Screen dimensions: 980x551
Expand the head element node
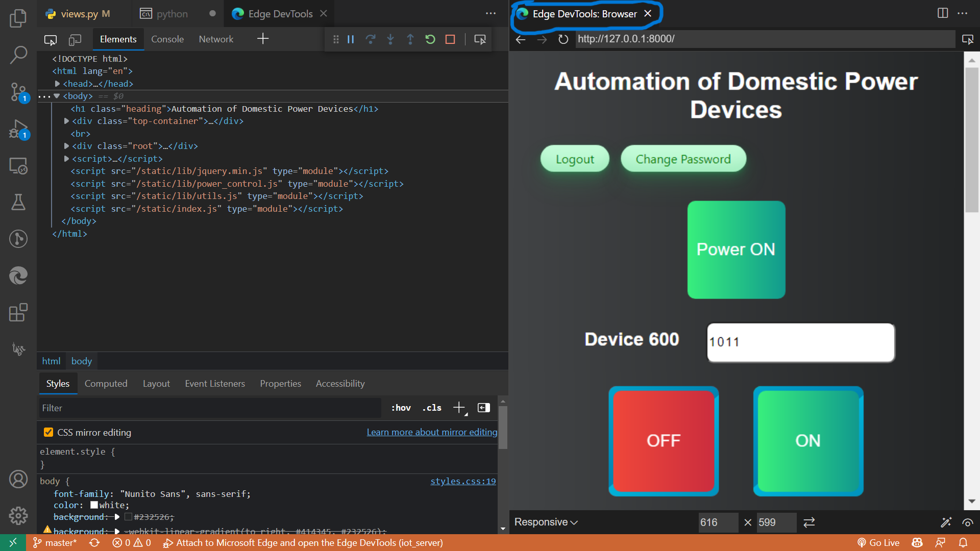coord(57,84)
